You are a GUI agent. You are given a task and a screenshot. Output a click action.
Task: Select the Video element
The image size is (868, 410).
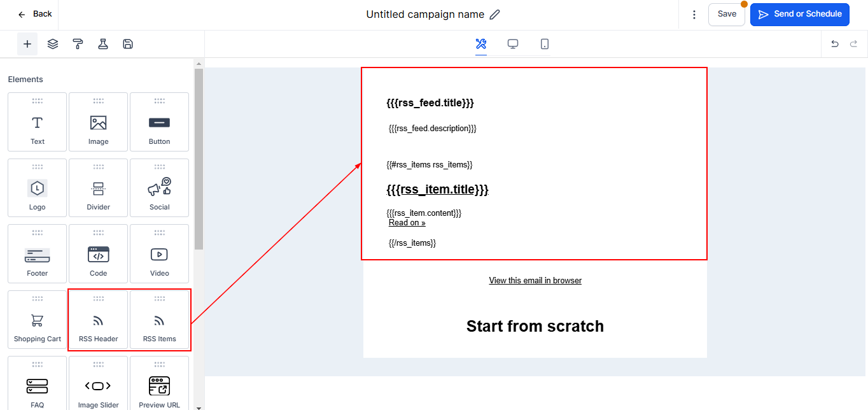click(x=159, y=253)
